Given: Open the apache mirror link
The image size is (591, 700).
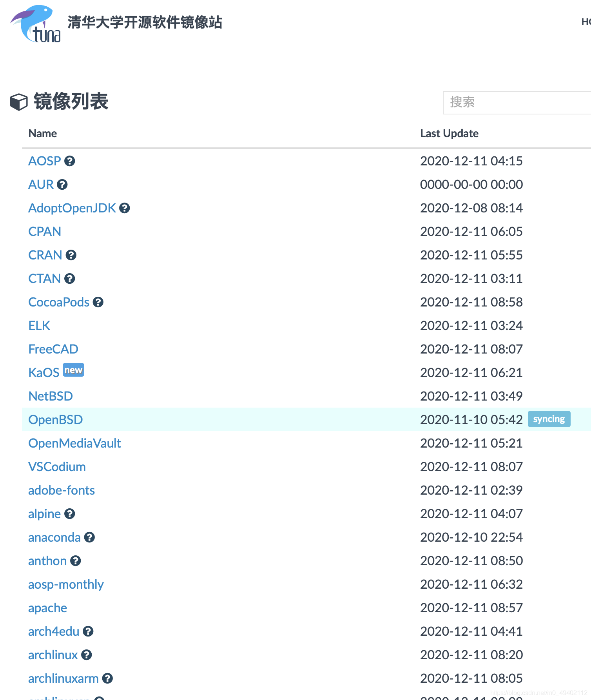Looking at the screenshot, I should tap(47, 608).
